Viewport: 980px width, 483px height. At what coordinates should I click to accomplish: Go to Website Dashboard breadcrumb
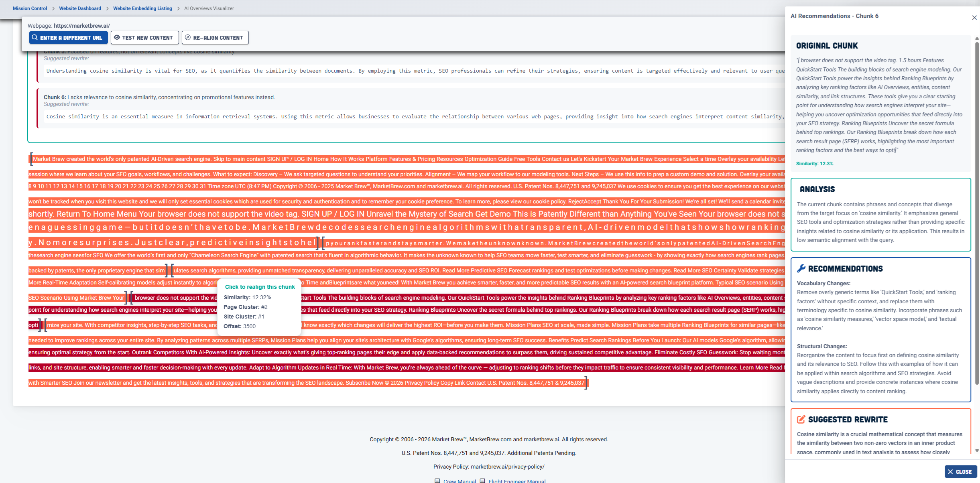point(80,8)
